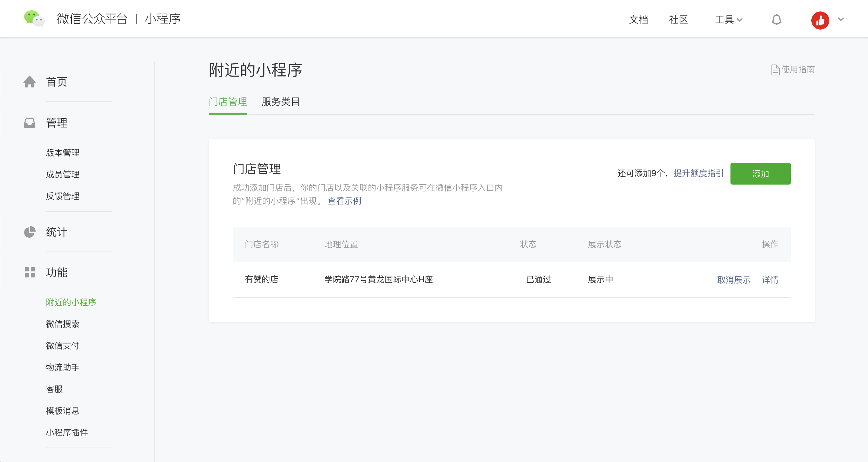Open 模板消息 in the sidebar
The width and height of the screenshot is (868, 462).
pos(63,410)
